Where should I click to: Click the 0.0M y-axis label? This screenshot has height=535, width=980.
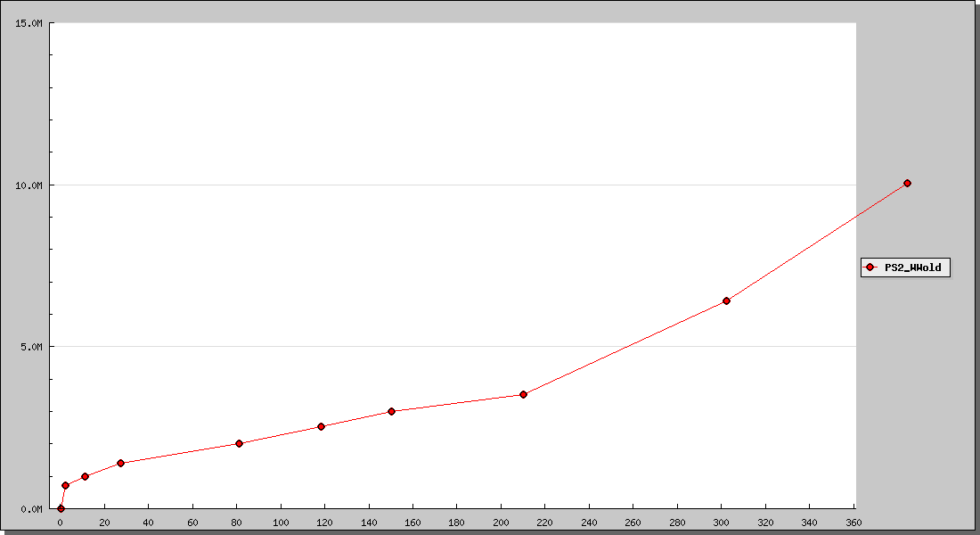pyautogui.click(x=31, y=509)
